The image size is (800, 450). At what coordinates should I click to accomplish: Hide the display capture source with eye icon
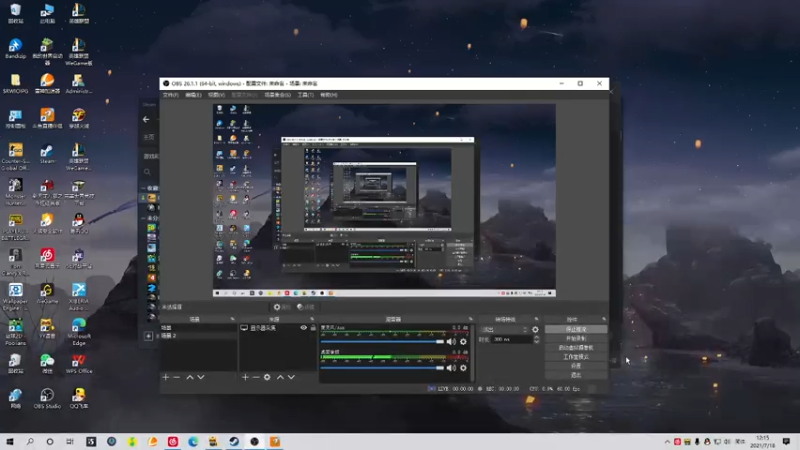coord(304,327)
